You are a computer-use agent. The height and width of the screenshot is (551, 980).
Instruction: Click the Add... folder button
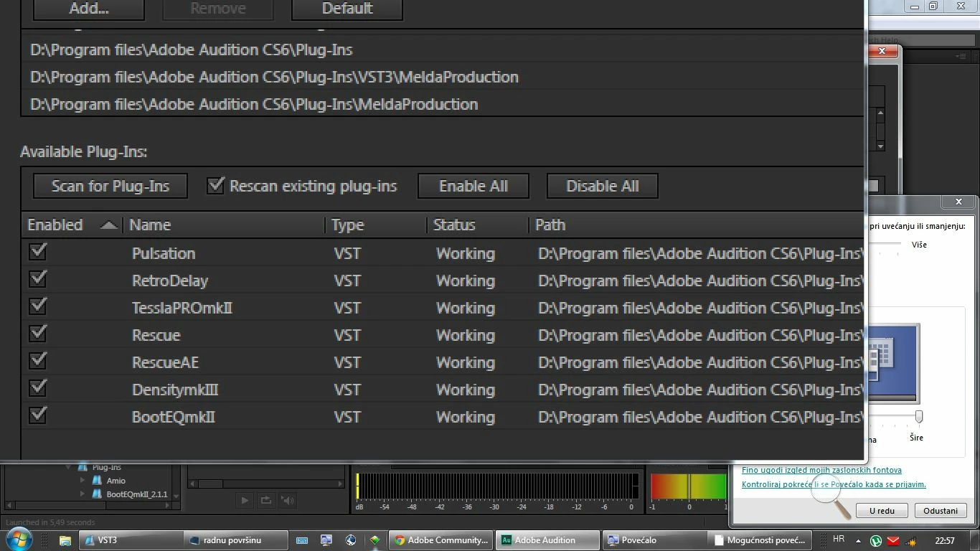click(89, 9)
